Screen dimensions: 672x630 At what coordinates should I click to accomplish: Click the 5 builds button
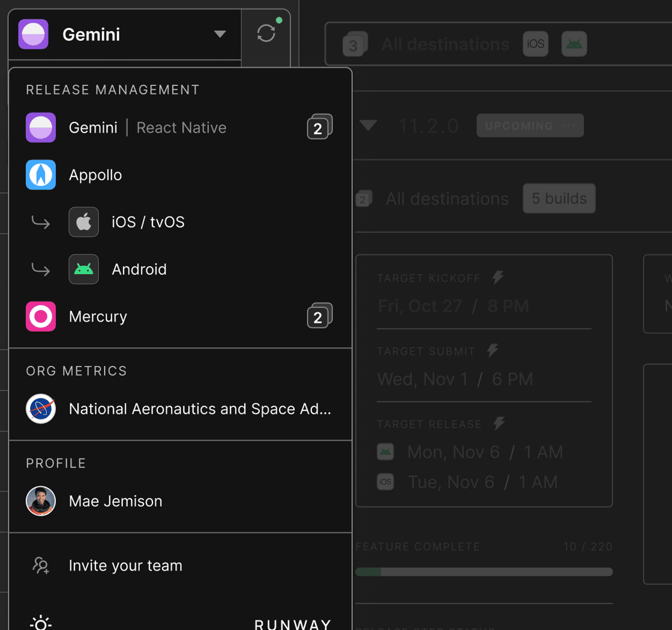point(559,199)
